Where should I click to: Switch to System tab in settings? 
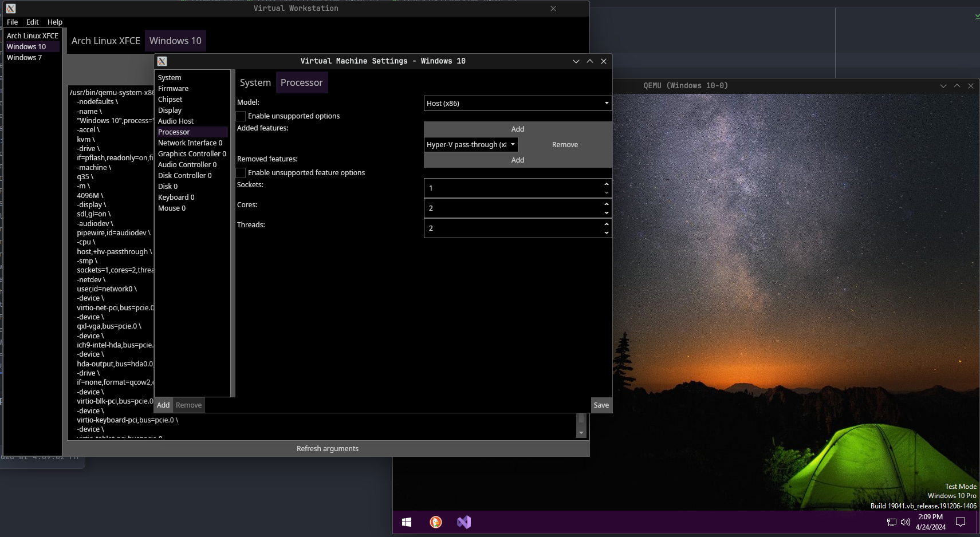pos(255,83)
